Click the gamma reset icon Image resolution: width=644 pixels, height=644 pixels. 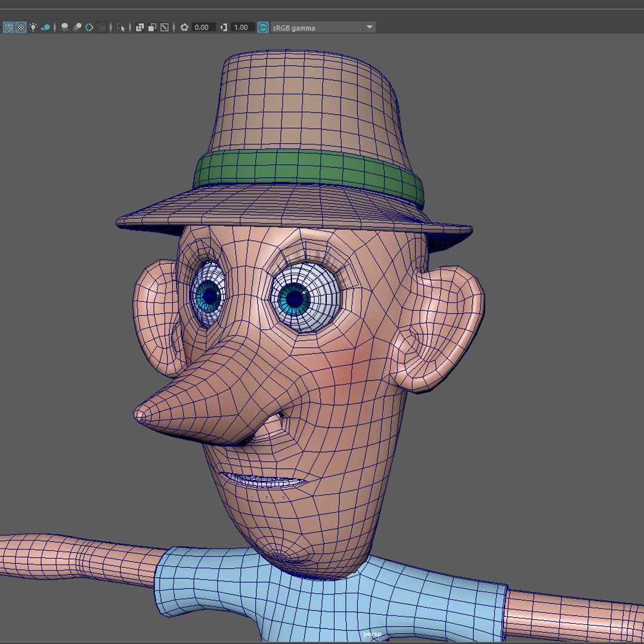224,27
